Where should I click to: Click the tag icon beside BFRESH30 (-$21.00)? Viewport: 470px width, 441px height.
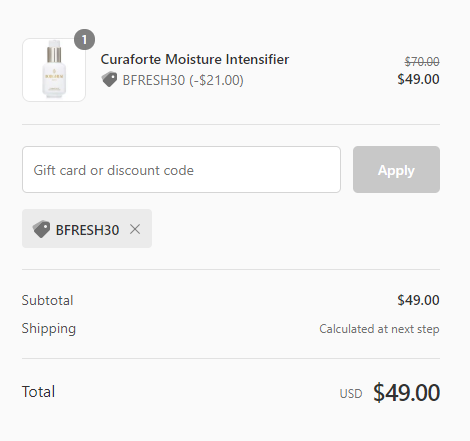(x=109, y=79)
